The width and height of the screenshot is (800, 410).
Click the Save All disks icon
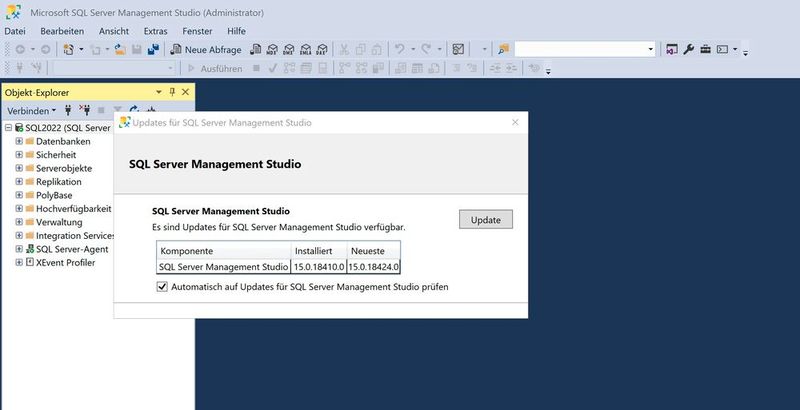[x=153, y=49]
